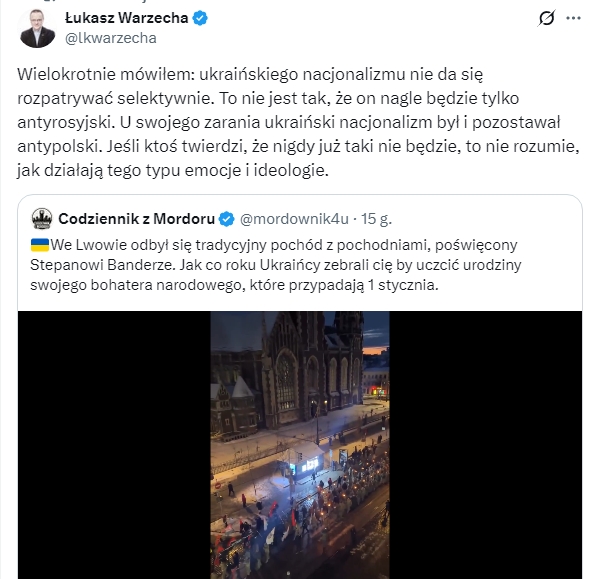Play the Lviv torch march video
Image resolution: width=598 pixels, height=579 pixels.
coord(300,445)
